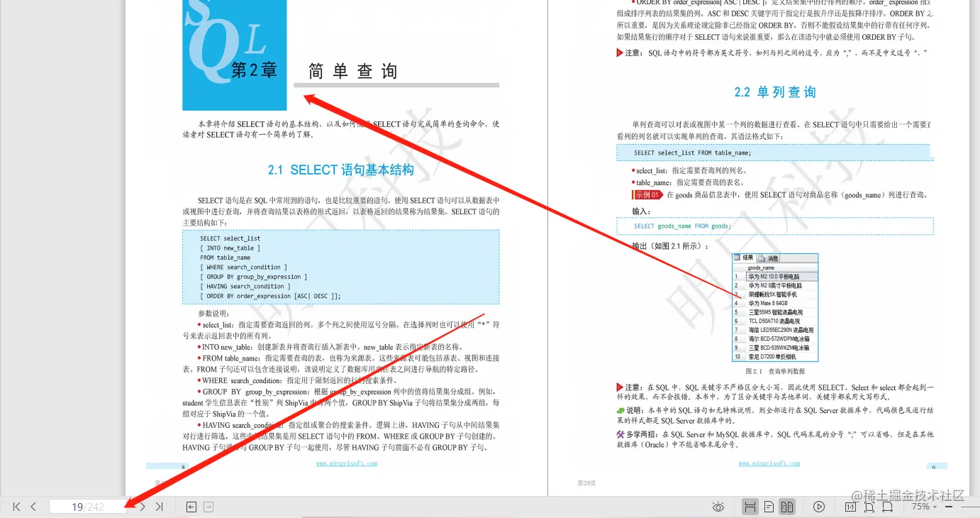Viewport: 980px width, 518px height.
Task: Click code line [ WHERE search_condition ]
Action: (242, 268)
